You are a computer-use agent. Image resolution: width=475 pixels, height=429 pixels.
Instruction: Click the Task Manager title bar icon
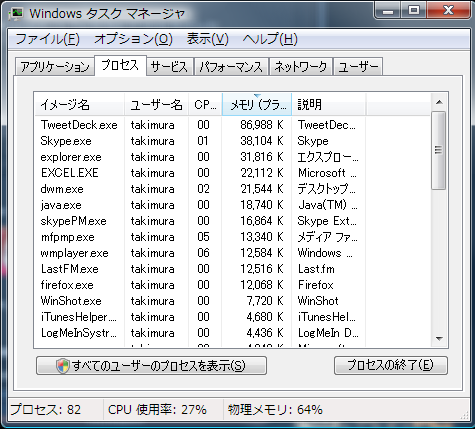[x=16, y=14]
